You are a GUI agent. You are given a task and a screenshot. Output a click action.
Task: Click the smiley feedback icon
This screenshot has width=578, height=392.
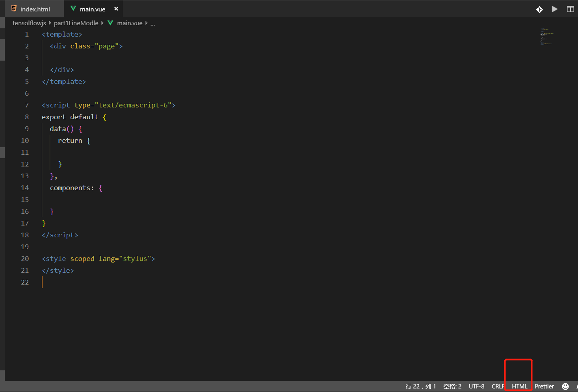565,386
